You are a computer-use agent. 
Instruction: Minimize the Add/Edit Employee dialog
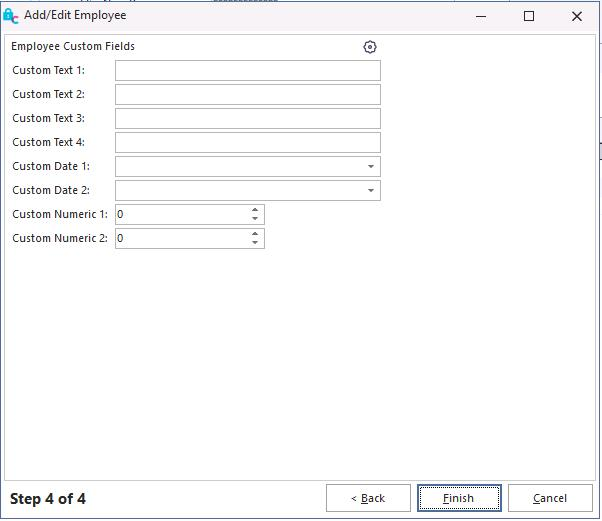coord(482,16)
